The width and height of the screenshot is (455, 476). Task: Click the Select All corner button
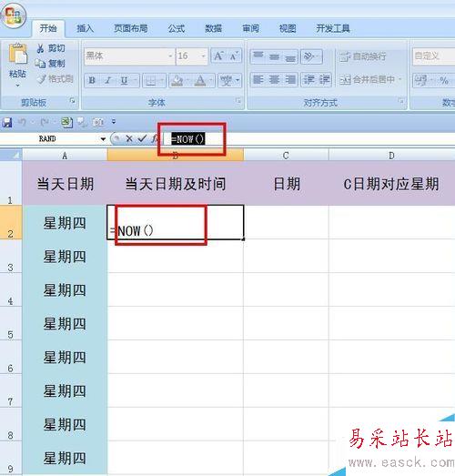coord(11,155)
